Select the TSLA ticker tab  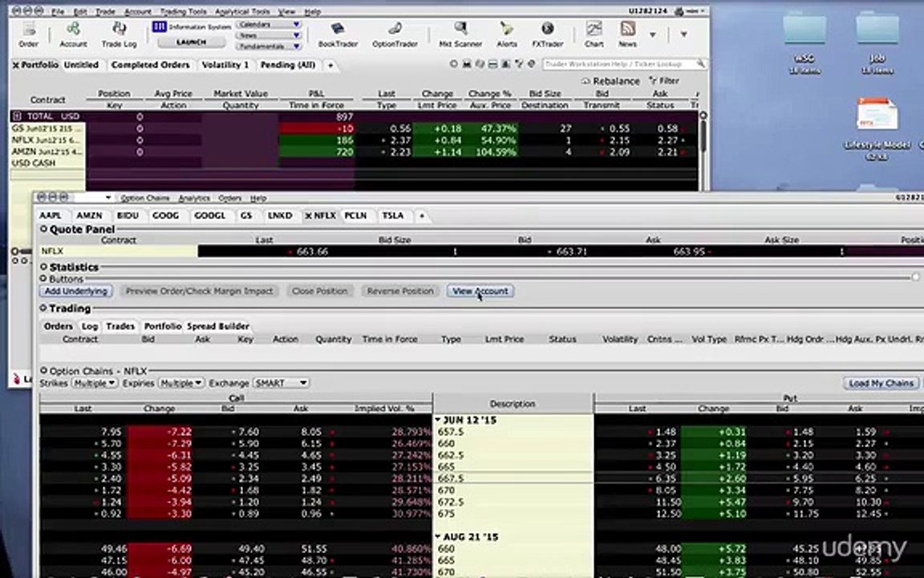click(393, 216)
